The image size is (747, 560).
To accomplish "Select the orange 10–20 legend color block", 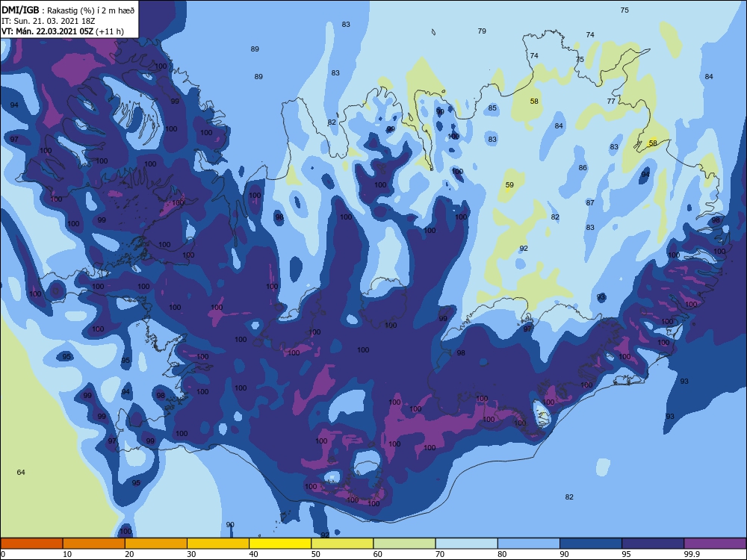I will click(94, 544).
